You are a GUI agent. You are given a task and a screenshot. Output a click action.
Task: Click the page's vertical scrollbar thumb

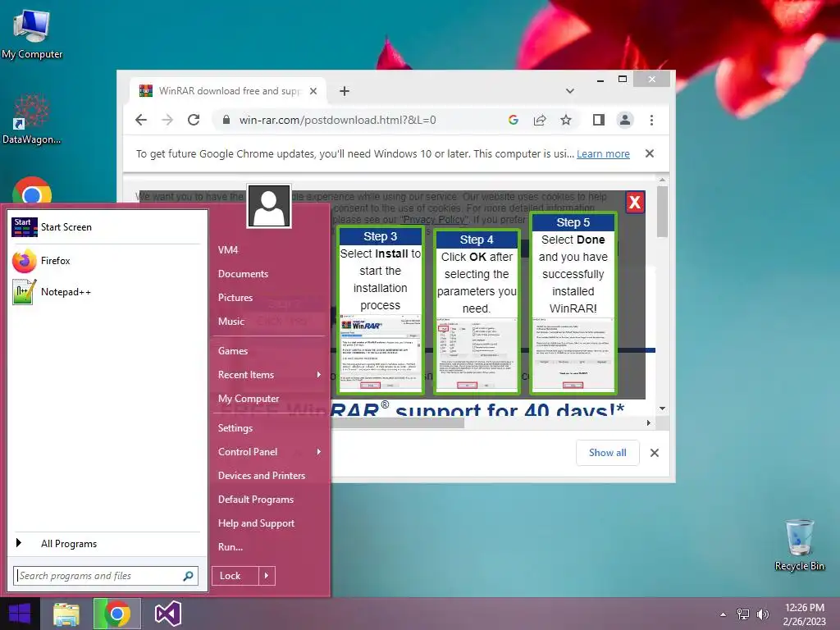(x=662, y=211)
